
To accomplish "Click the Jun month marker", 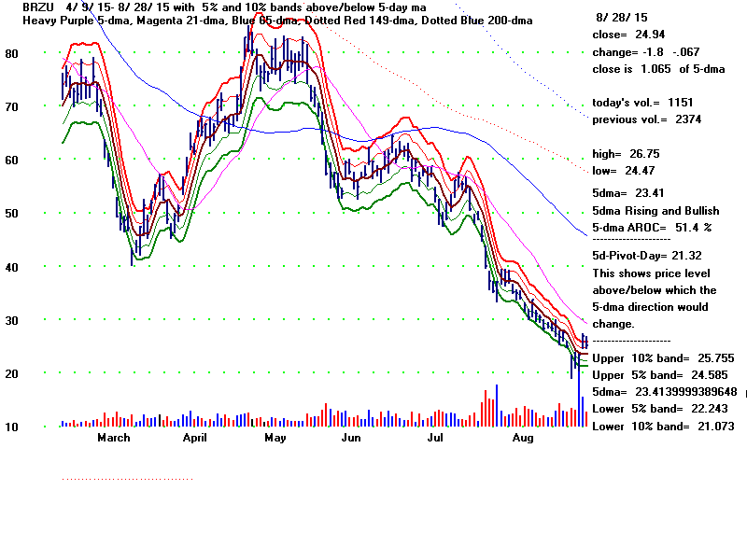I will coord(350,437).
